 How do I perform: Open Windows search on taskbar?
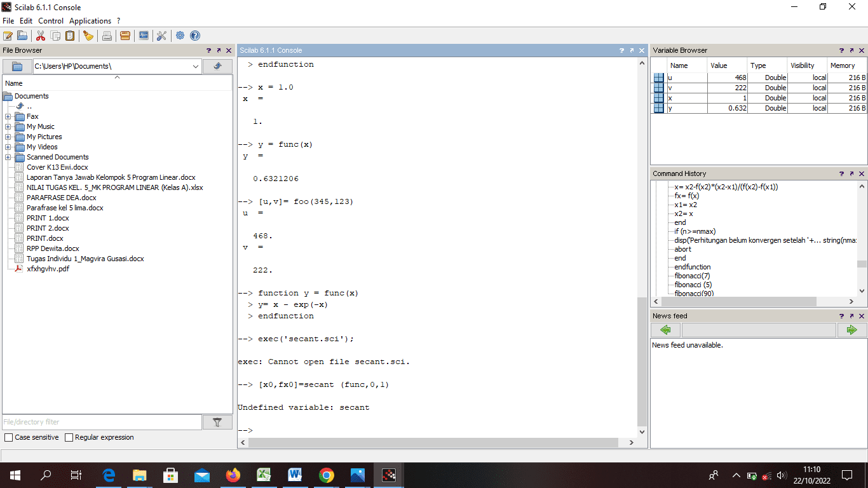(46, 475)
